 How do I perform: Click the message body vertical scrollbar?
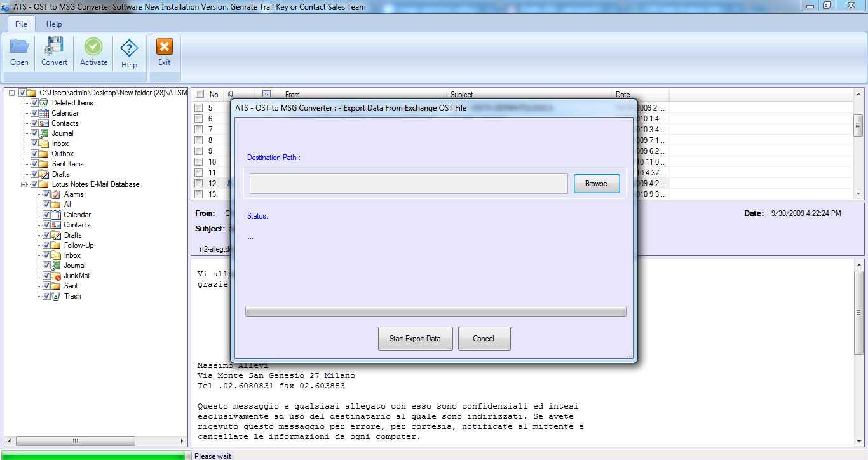858,353
